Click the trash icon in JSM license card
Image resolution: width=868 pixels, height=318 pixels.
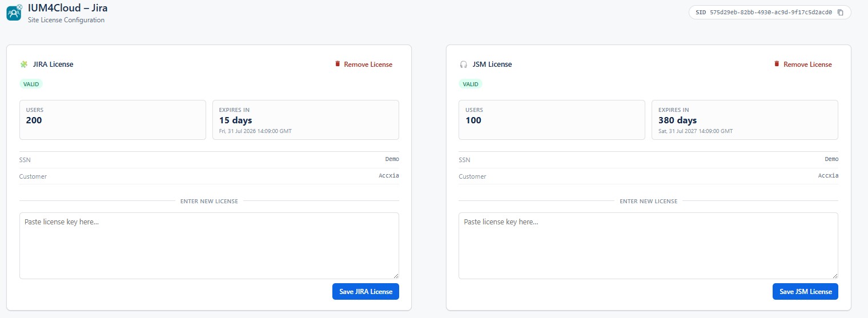point(777,64)
